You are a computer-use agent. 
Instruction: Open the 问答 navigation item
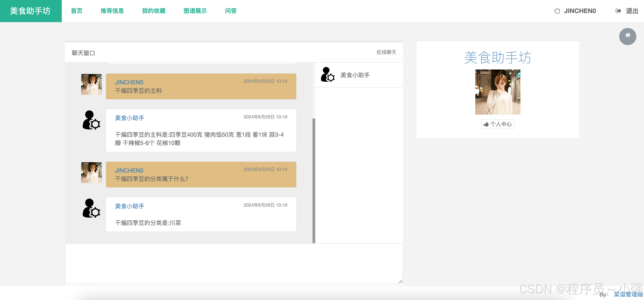tap(230, 11)
